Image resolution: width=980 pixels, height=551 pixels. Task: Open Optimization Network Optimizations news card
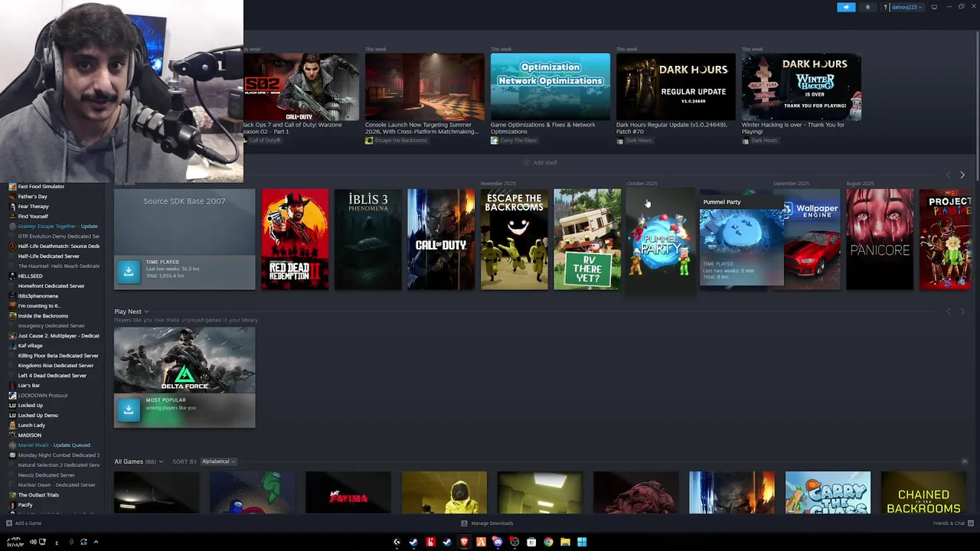550,86
